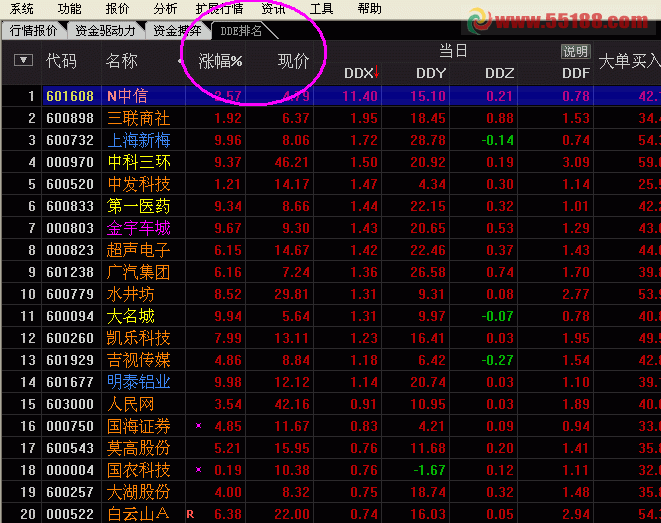Sort by the DDZ column header
The image size is (661, 523).
pyautogui.click(x=500, y=73)
